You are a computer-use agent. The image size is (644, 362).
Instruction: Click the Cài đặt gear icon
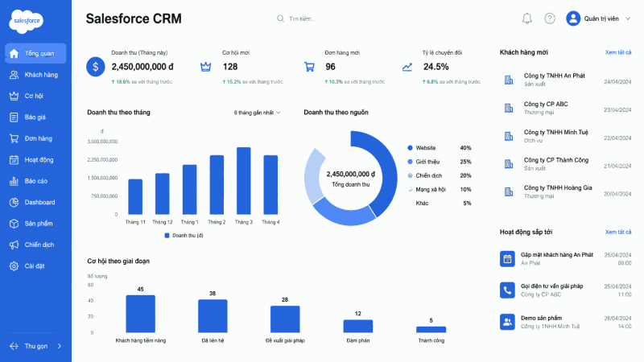[x=14, y=266]
